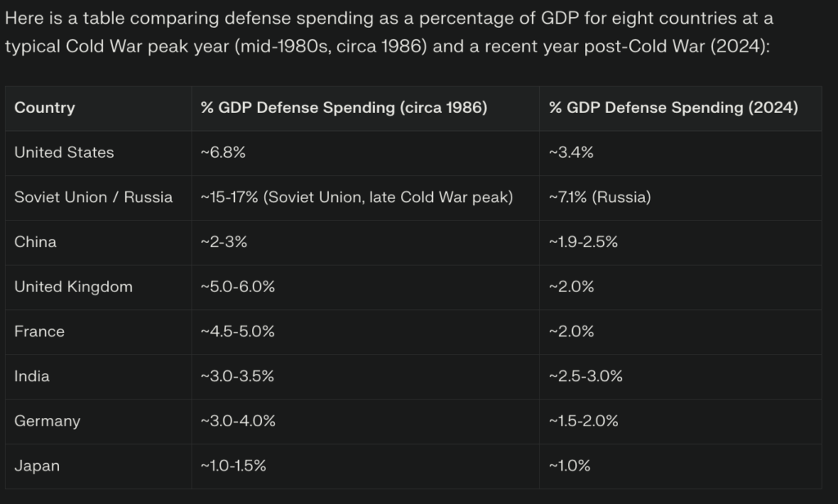Select the Germany row label
Screen dimensions: 838x504
47,421
